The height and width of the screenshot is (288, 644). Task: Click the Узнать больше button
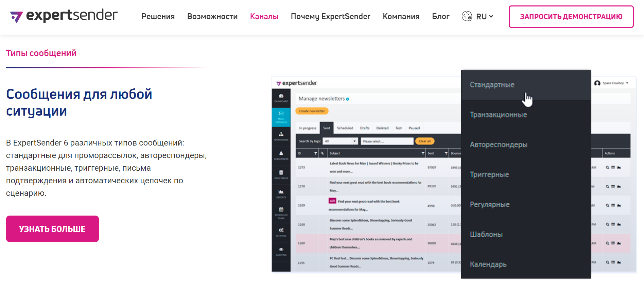pyautogui.click(x=52, y=229)
